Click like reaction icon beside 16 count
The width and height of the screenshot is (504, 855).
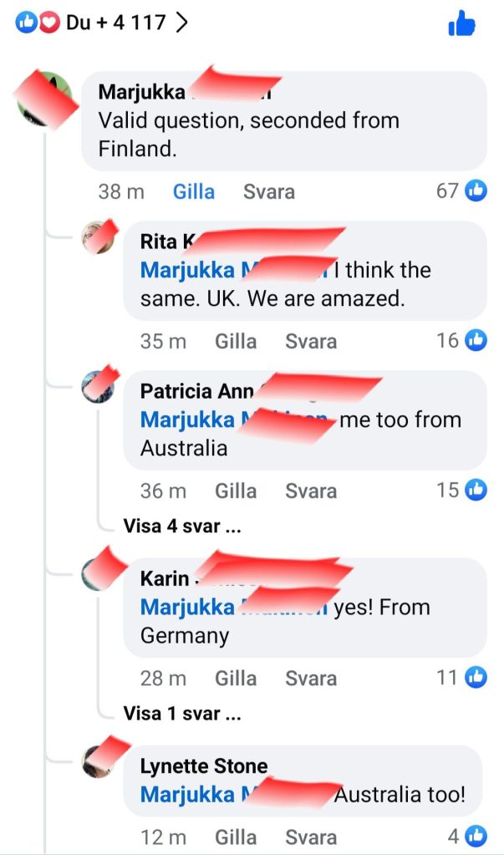476,341
